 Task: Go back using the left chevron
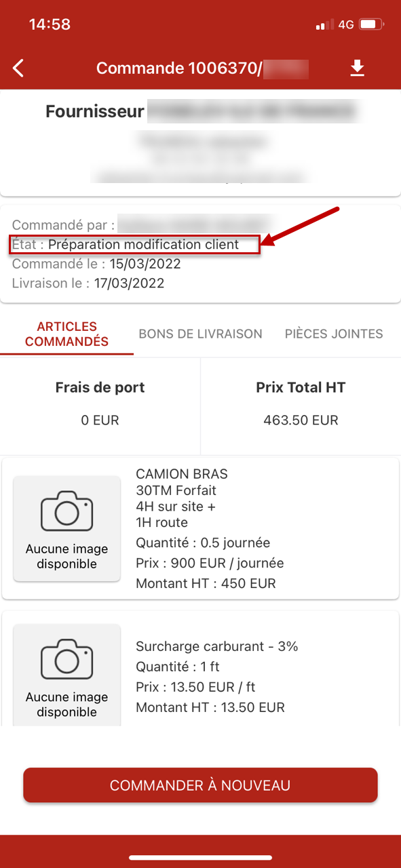[x=18, y=68]
